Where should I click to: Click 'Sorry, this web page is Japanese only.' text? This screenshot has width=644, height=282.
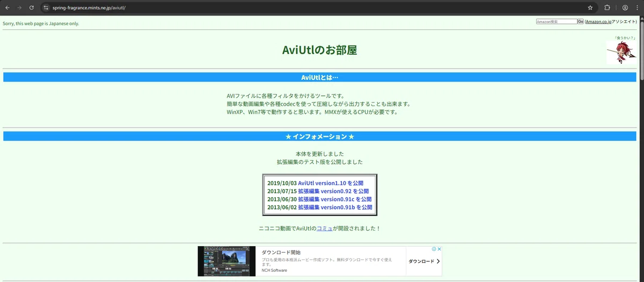coord(41,23)
